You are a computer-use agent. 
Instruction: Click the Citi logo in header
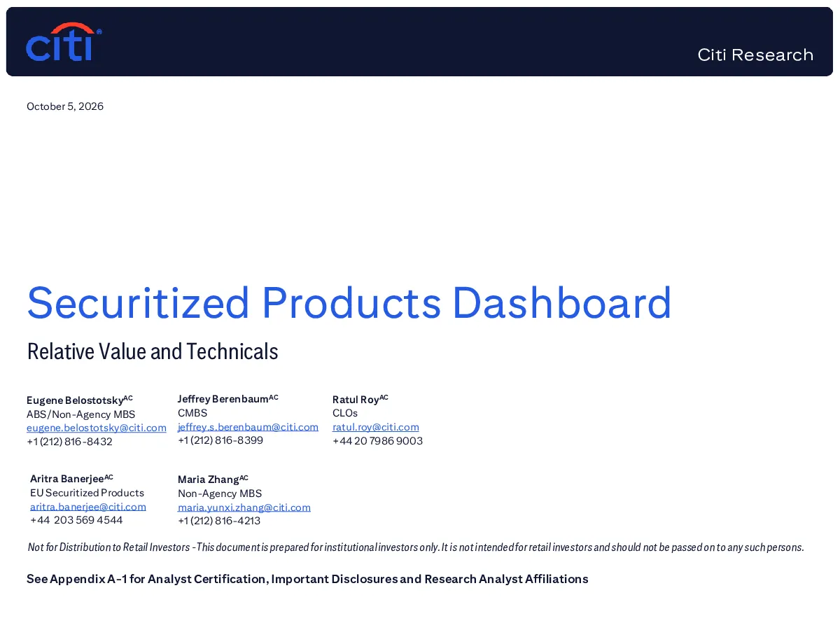pyautogui.click(x=64, y=42)
